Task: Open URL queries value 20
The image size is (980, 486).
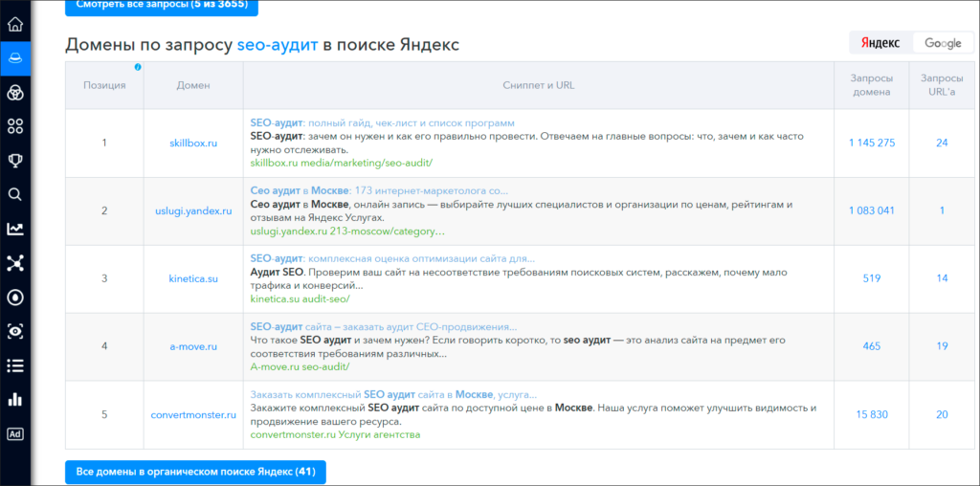Action: pyautogui.click(x=942, y=415)
